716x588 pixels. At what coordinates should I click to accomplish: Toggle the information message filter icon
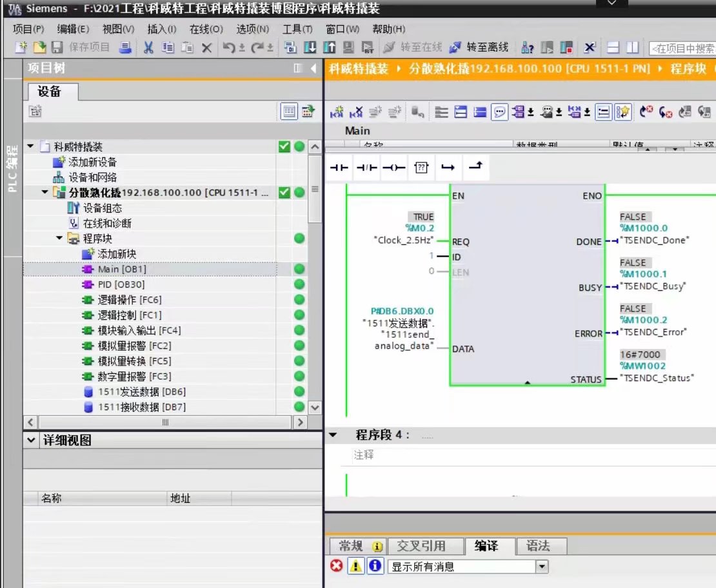click(x=375, y=566)
